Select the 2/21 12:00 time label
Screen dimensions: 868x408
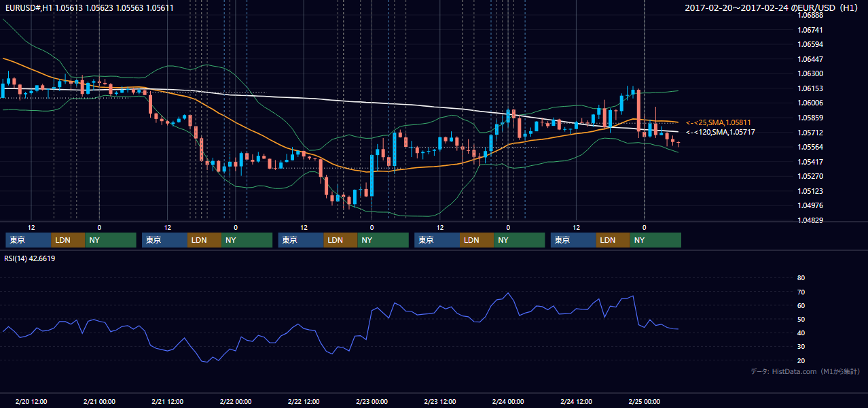168,401
